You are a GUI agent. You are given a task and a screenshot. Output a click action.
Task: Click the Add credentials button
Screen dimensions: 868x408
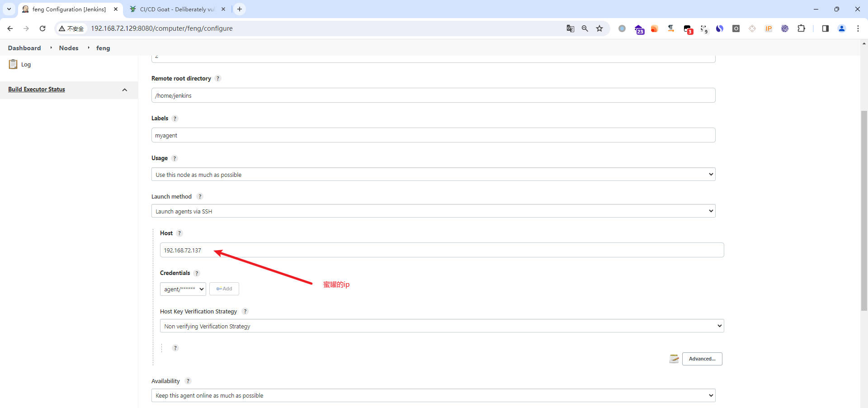pos(224,289)
